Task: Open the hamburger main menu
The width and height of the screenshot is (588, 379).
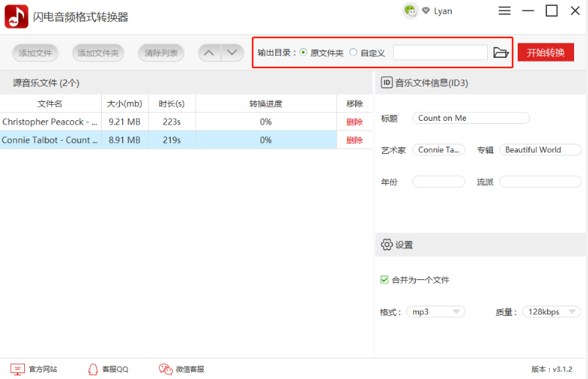Action: point(505,11)
